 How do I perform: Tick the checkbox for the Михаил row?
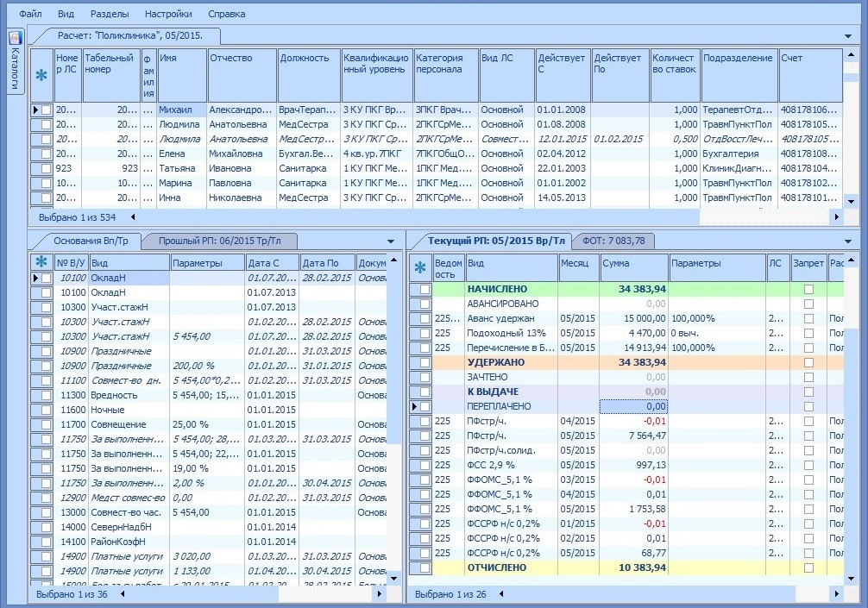coord(47,110)
